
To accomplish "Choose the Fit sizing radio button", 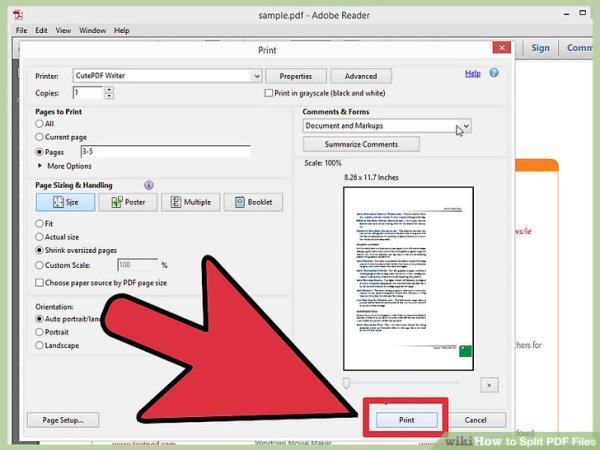I will pos(39,223).
